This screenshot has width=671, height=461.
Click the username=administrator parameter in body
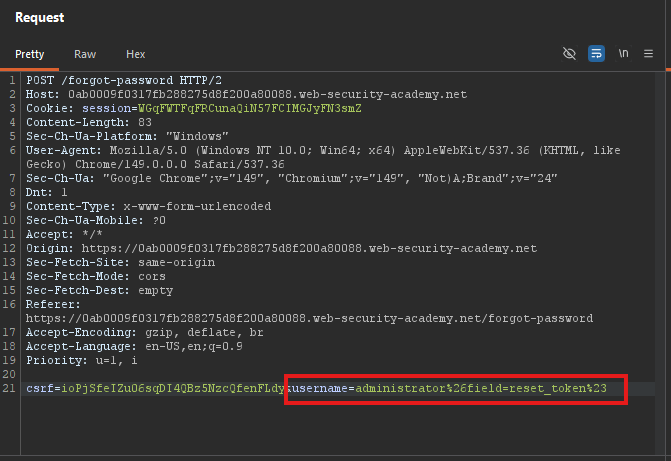368,389
